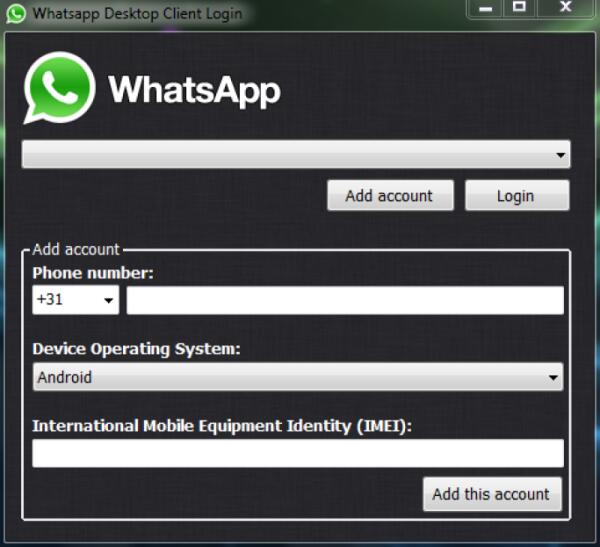This screenshot has width=600, height=547.
Task: Click the Phone number label
Action: click(x=93, y=272)
